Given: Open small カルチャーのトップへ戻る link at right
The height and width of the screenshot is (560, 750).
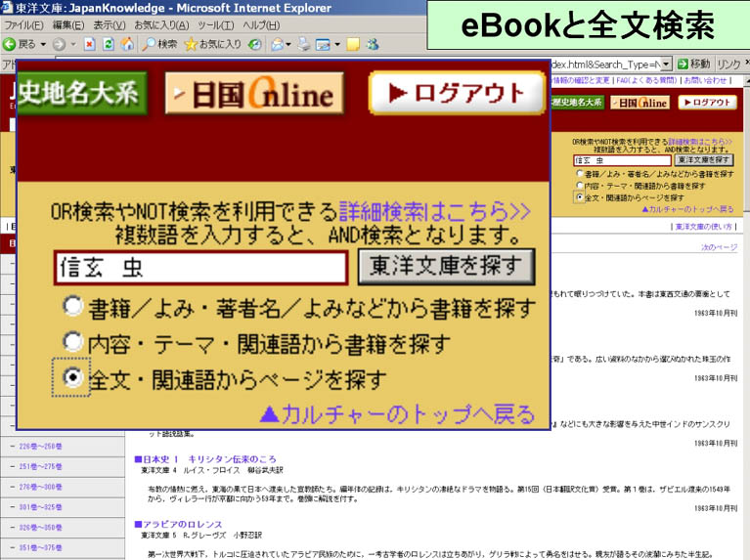Looking at the screenshot, I should (x=687, y=209).
